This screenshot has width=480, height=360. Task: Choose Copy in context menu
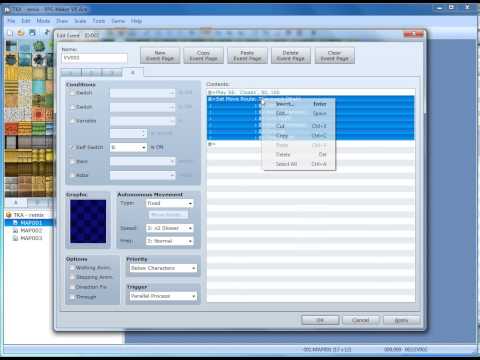pos(299,136)
